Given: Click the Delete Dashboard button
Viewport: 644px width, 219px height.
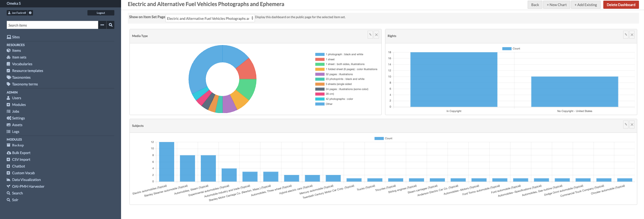Looking at the screenshot, I should pos(621,5).
